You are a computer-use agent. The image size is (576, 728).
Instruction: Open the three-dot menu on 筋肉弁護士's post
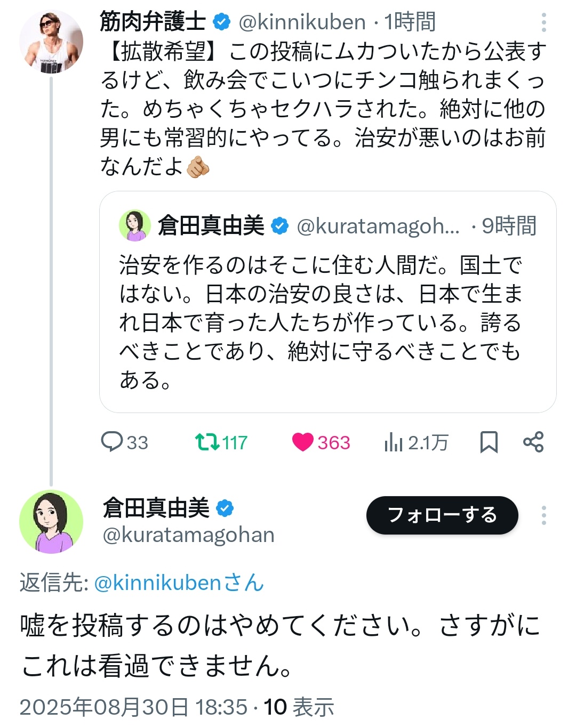coord(543,22)
